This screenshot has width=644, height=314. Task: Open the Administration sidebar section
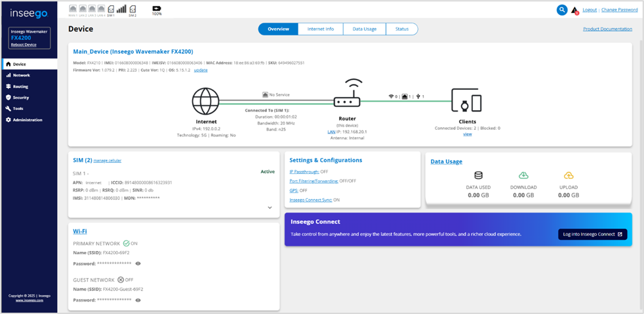[x=27, y=120]
